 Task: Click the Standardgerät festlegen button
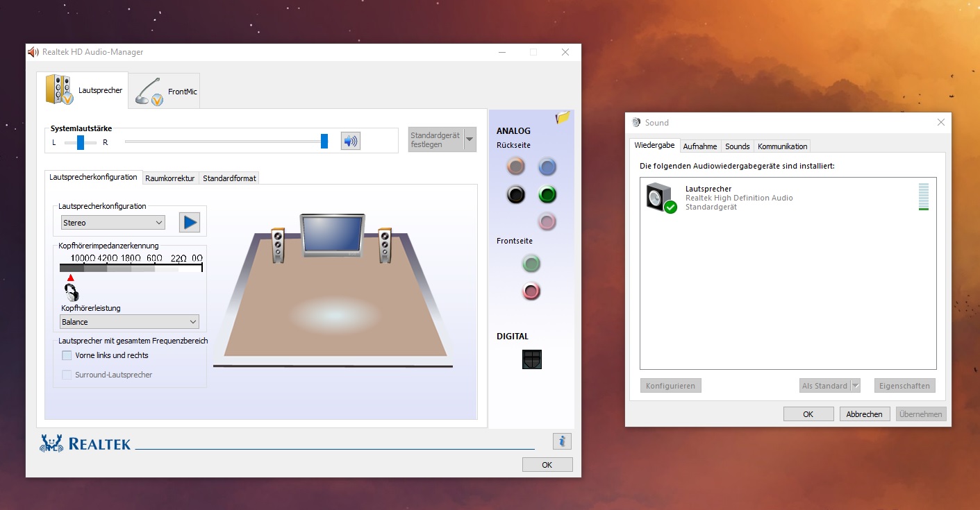click(x=435, y=139)
